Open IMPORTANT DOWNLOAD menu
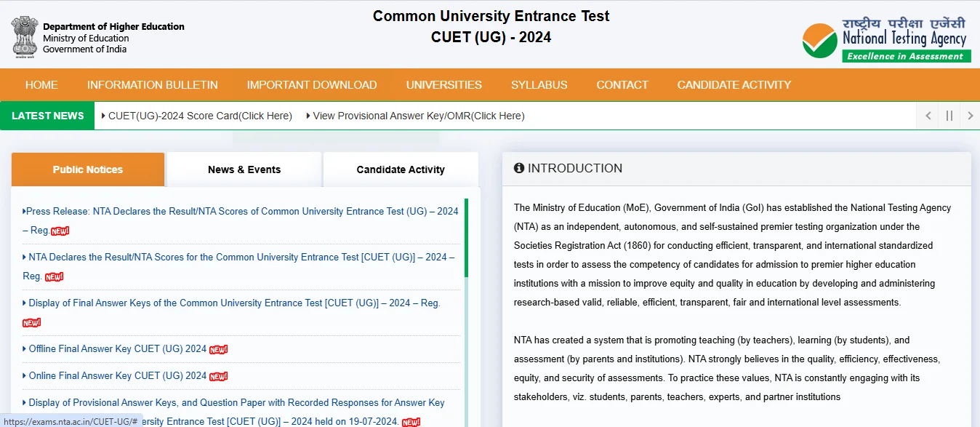Viewport: 980px width, 427px height. click(312, 84)
